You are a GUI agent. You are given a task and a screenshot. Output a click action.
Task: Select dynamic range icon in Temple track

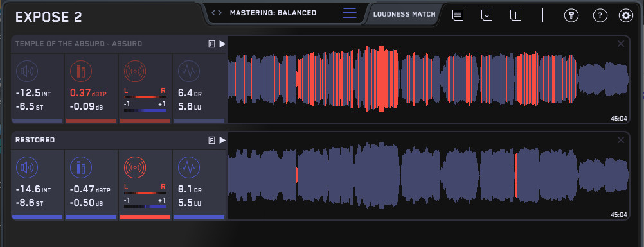189,71
